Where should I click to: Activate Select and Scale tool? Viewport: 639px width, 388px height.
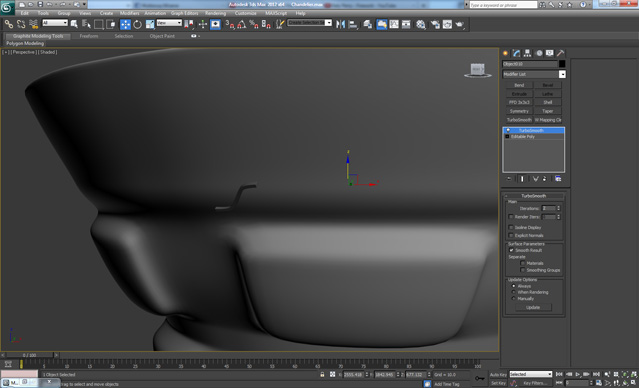(150, 24)
